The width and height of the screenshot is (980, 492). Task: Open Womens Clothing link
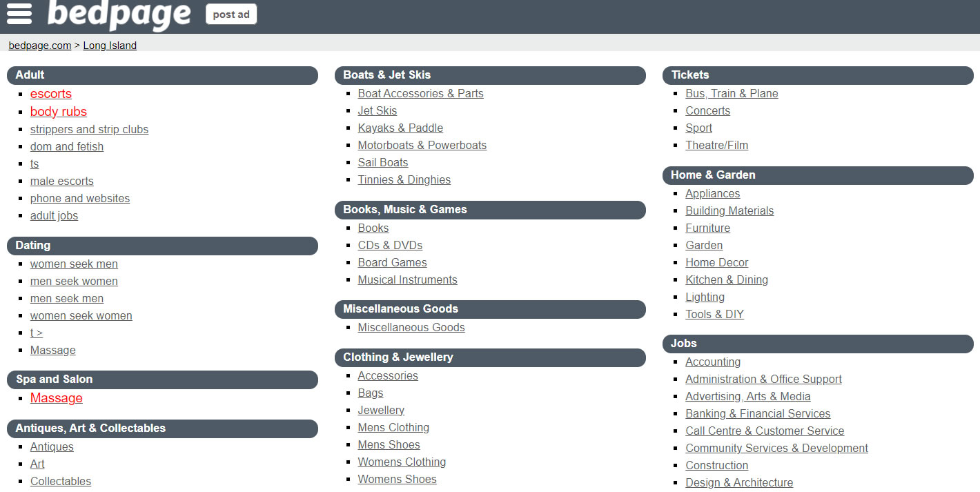[402, 462]
